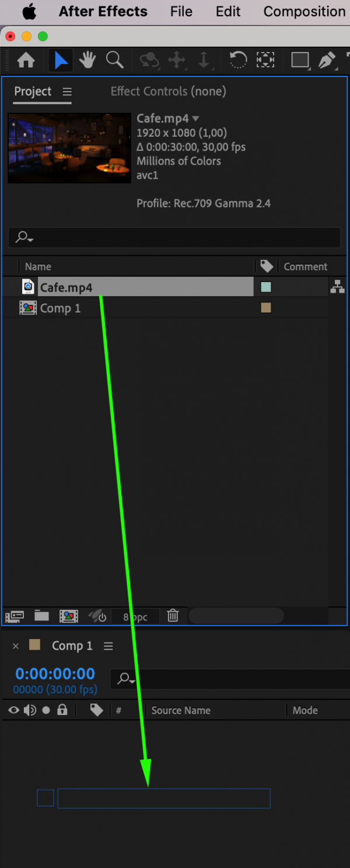Select the Home icon in toolbar
The width and height of the screenshot is (350, 868).
[26, 60]
